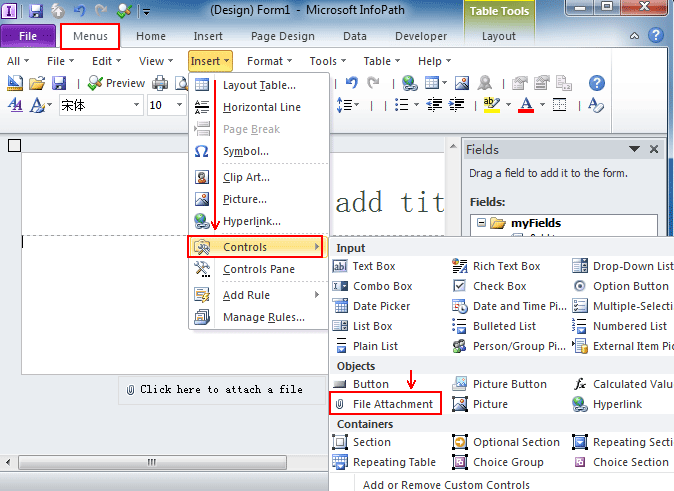Click the Save icon in the quick access toolbar

36,11
